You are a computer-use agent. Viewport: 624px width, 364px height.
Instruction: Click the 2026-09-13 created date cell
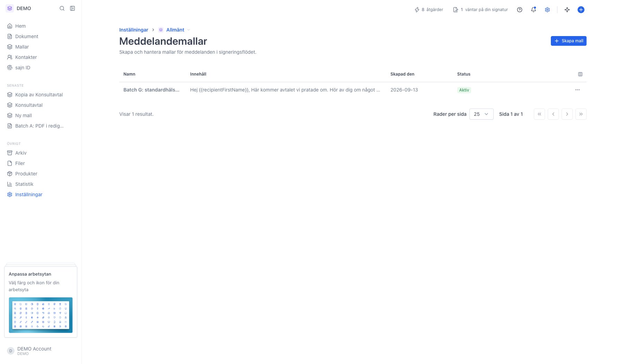tap(404, 90)
